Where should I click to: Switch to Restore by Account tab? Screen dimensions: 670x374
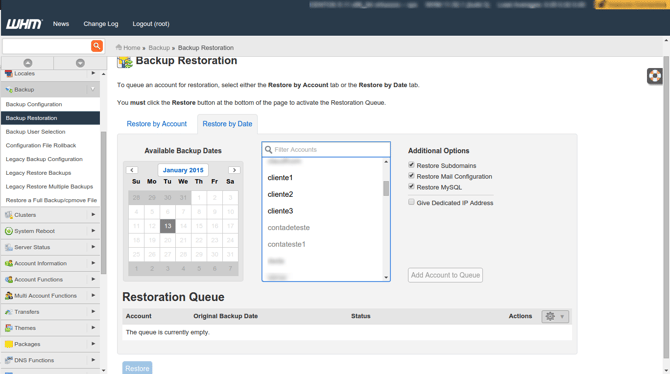[156, 124]
